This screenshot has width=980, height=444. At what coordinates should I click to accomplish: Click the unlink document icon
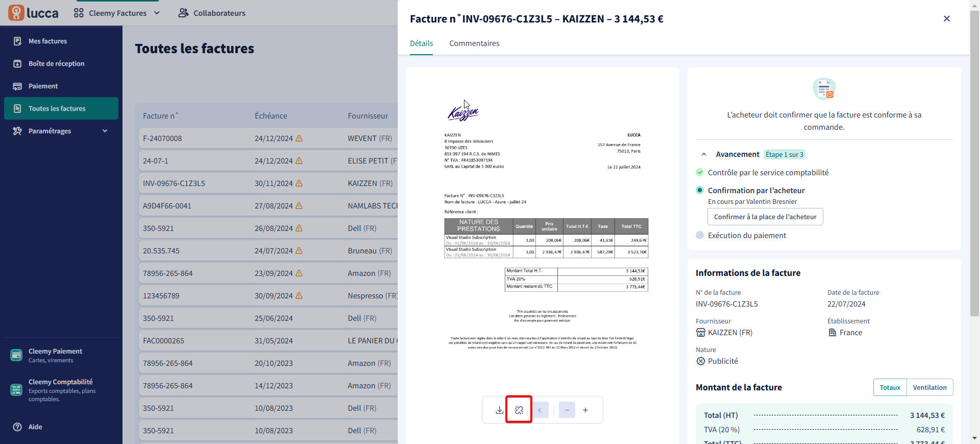pyautogui.click(x=519, y=410)
